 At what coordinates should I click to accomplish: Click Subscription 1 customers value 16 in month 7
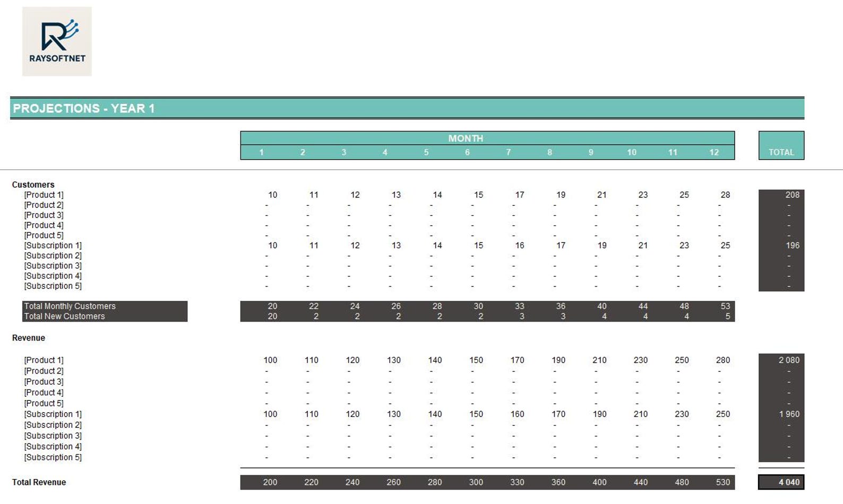519,245
